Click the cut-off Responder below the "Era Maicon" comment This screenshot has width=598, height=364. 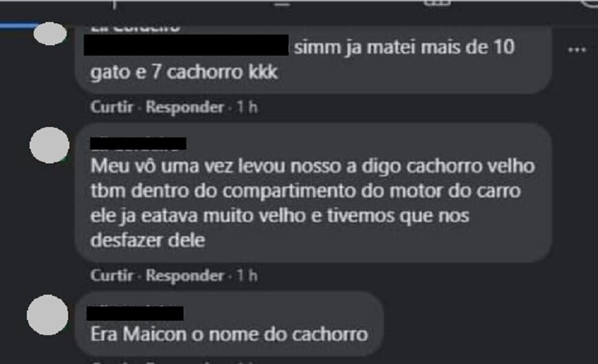click(185, 362)
